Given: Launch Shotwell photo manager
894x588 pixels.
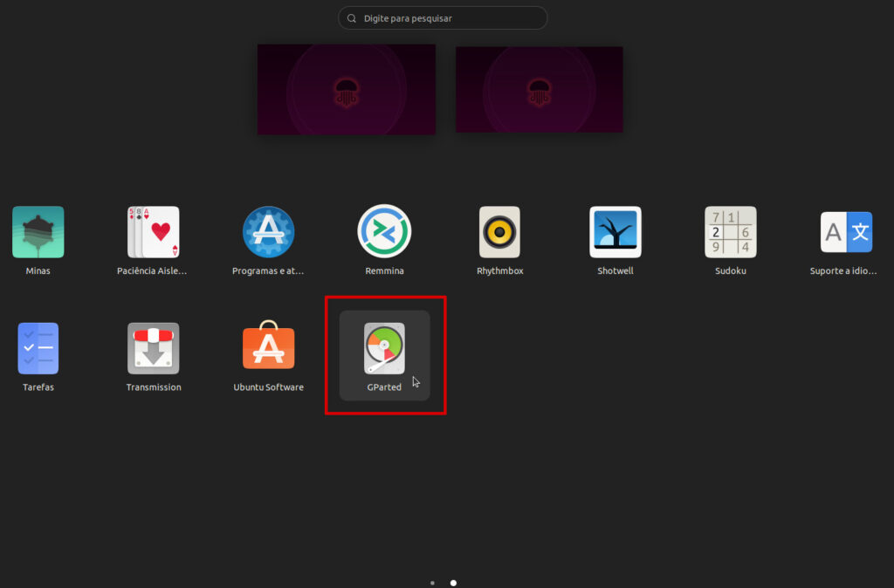Looking at the screenshot, I should (615, 232).
